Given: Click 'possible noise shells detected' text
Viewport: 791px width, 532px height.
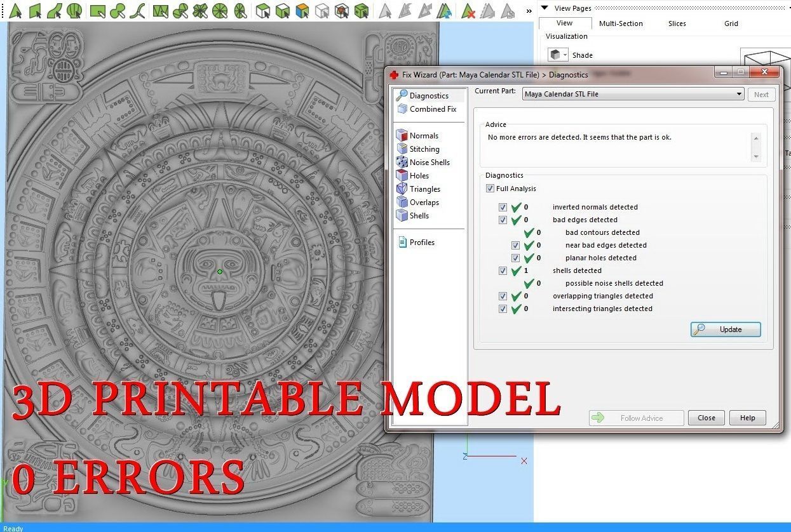Looking at the screenshot, I should pyautogui.click(x=614, y=283).
